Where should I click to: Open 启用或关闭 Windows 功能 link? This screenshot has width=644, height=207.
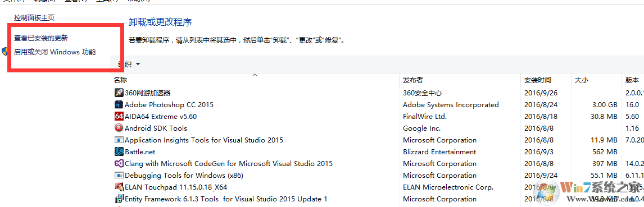tap(55, 52)
